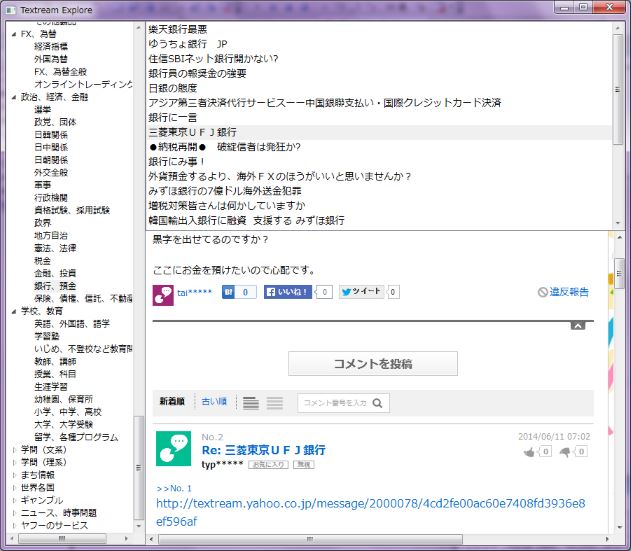Select 経済指標 in the category tree
The width and height of the screenshot is (631, 551).
51,47
